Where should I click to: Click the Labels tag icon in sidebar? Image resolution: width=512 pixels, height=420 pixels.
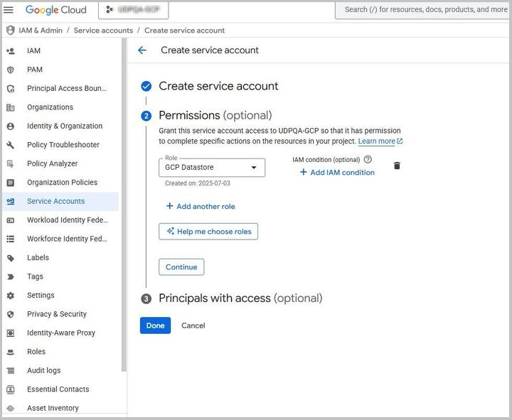point(11,258)
